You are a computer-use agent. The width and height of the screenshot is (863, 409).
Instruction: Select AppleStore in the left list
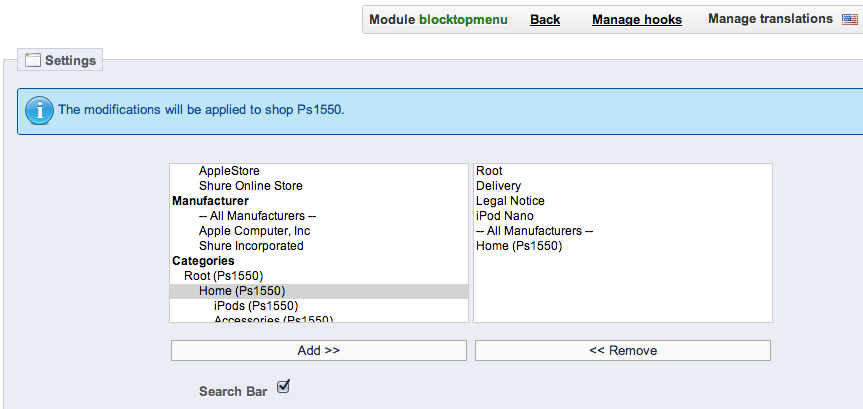[x=229, y=171]
